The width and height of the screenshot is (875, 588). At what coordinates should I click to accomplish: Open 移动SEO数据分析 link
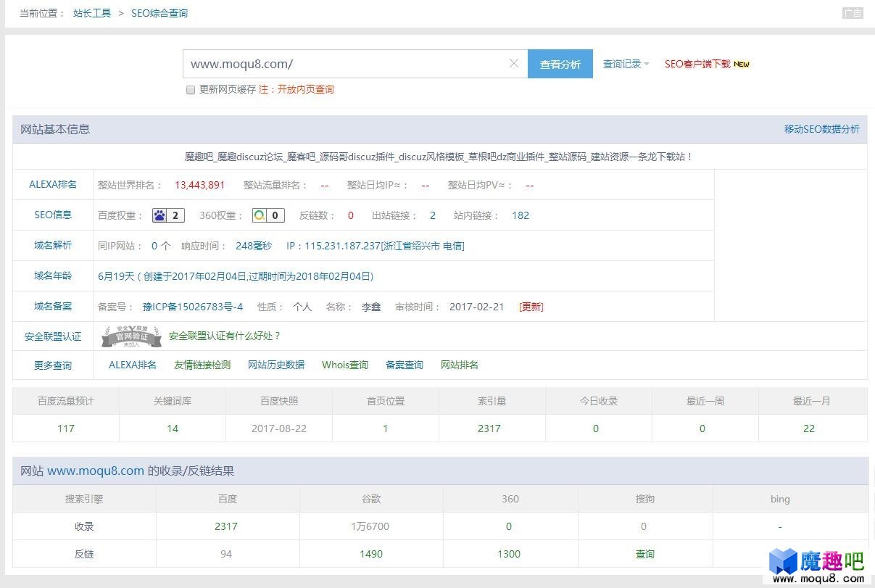pos(822,129)
